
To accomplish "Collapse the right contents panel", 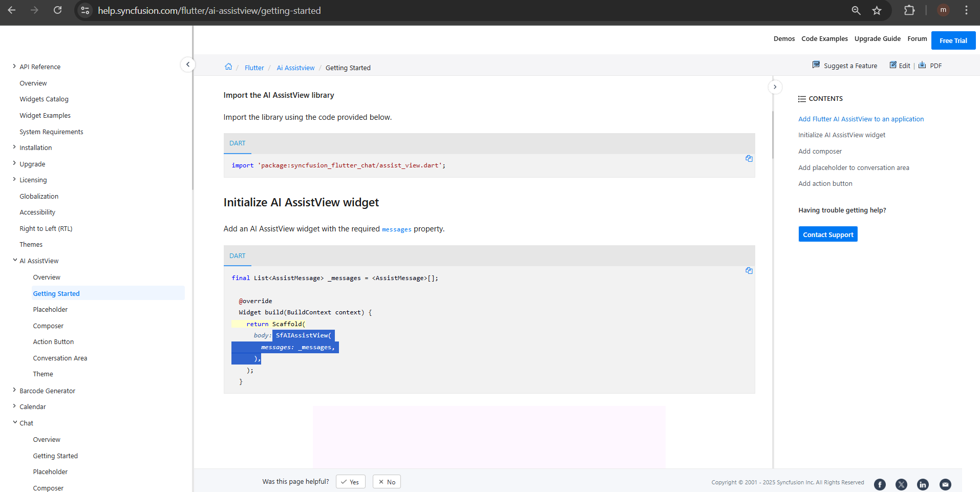I will pos(775,87).
